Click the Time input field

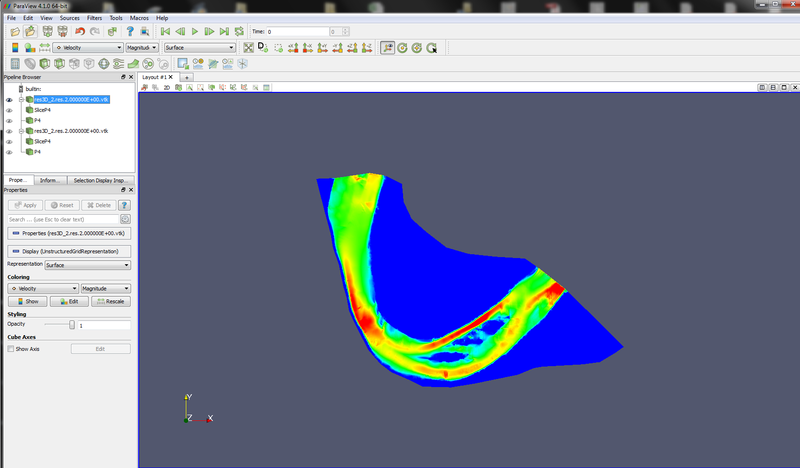click(x=297, y=32)
